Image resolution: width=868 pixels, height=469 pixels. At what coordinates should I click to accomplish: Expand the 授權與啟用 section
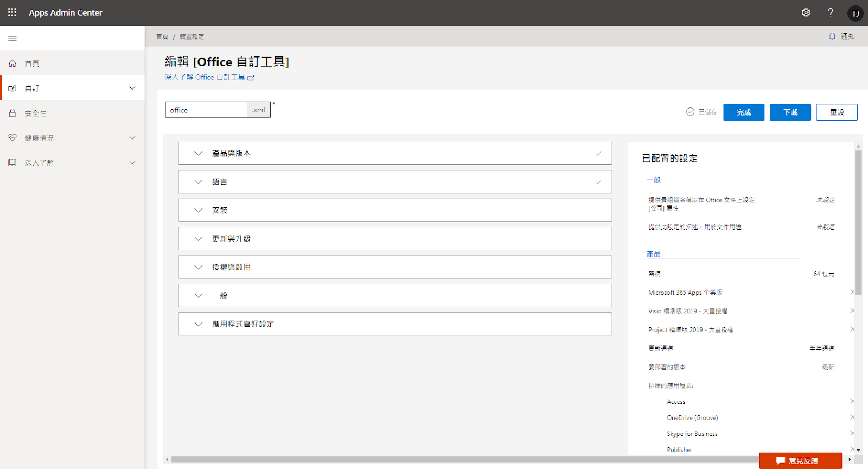(395, 267)
